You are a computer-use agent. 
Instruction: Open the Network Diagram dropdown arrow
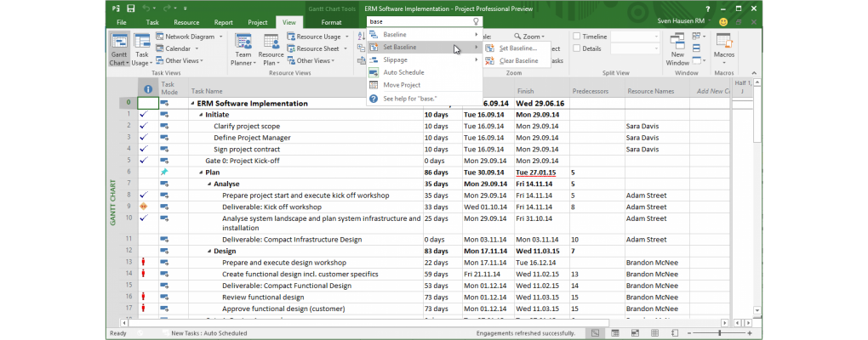coord(220,37)
